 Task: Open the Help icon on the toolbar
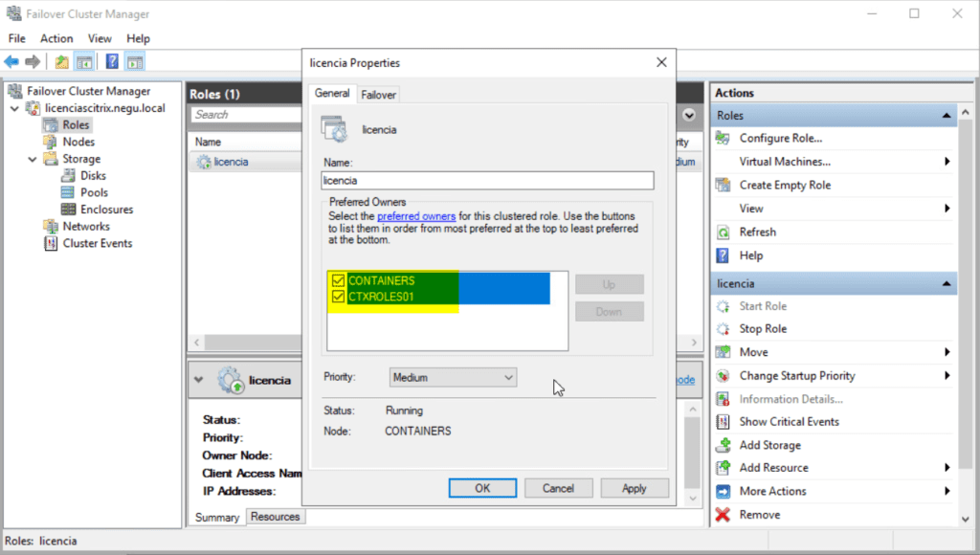point(113,61)
